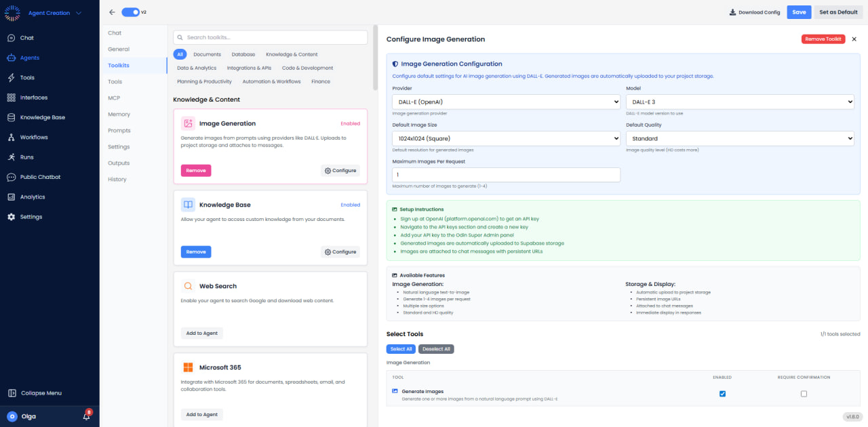Screen dimensions: 868x427
Task: Click the Collapse Menu panel icon
Action: 12,393
